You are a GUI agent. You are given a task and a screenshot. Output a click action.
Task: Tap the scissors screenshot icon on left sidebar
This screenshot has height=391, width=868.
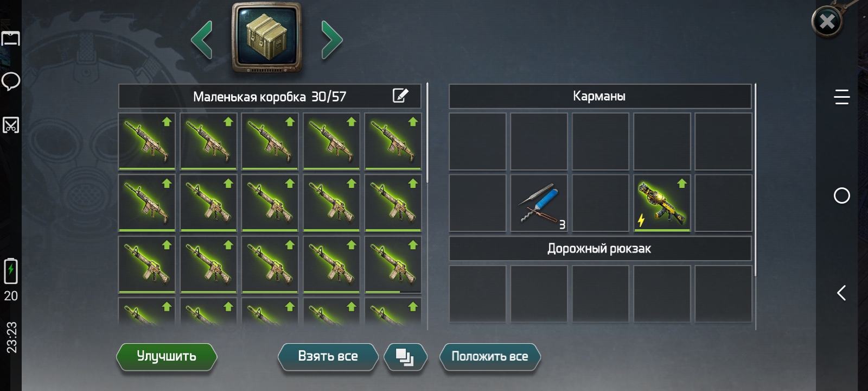click(x=11, y=125)
